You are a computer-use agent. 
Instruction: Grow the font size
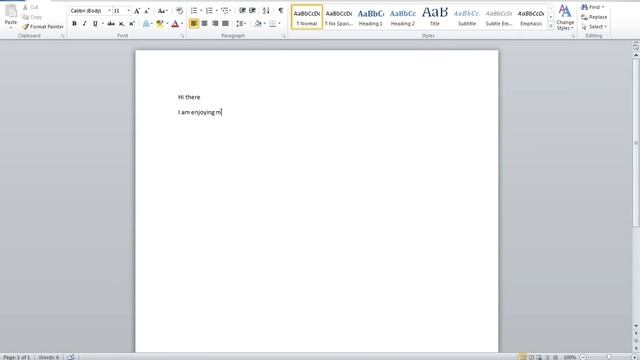tap(137, 11)
